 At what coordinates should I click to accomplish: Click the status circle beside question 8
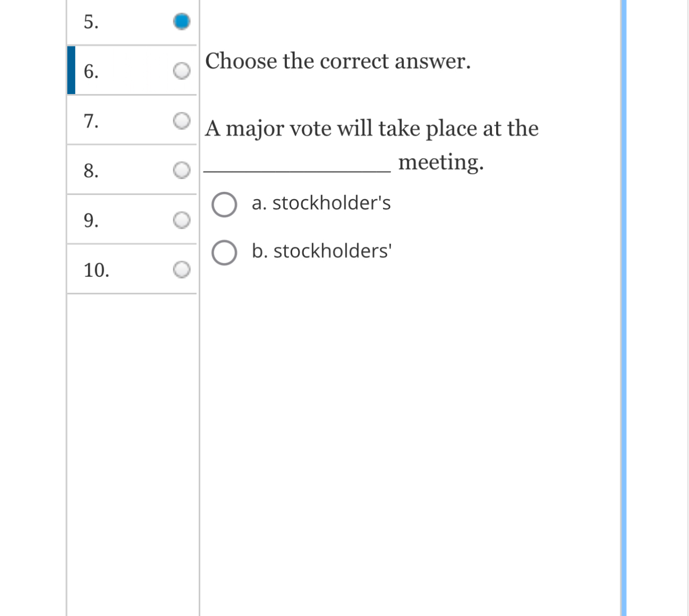pos(182,170)
